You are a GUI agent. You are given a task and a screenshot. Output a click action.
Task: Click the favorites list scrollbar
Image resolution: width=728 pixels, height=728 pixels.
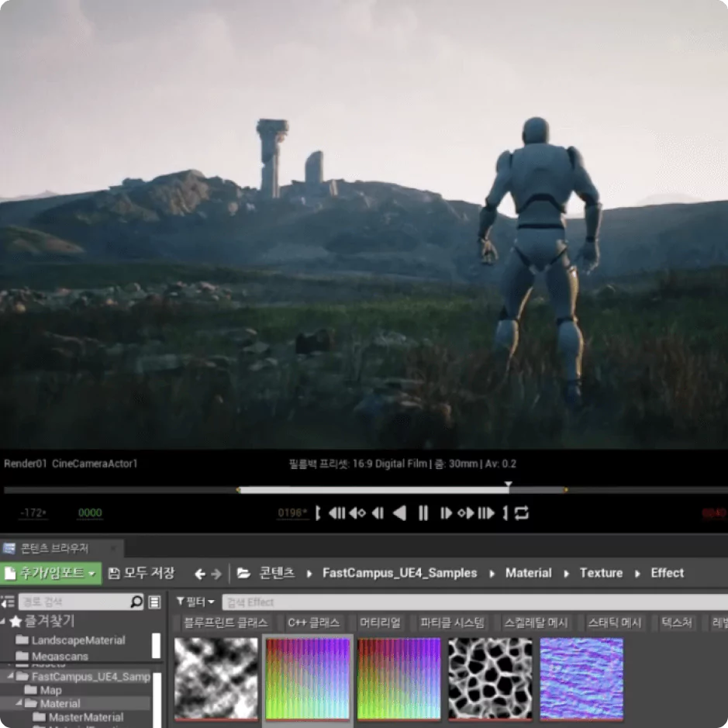tap(157, 645)
